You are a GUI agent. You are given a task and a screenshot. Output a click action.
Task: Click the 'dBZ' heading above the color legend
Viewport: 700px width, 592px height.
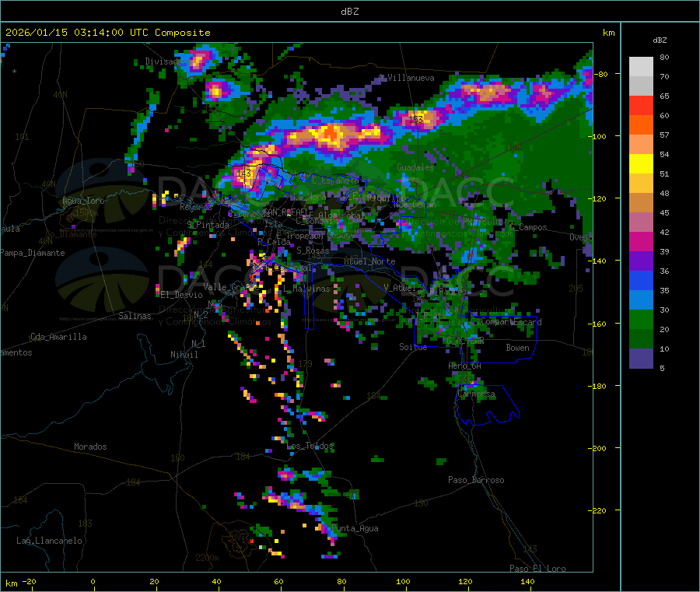[x=660, y=40]
